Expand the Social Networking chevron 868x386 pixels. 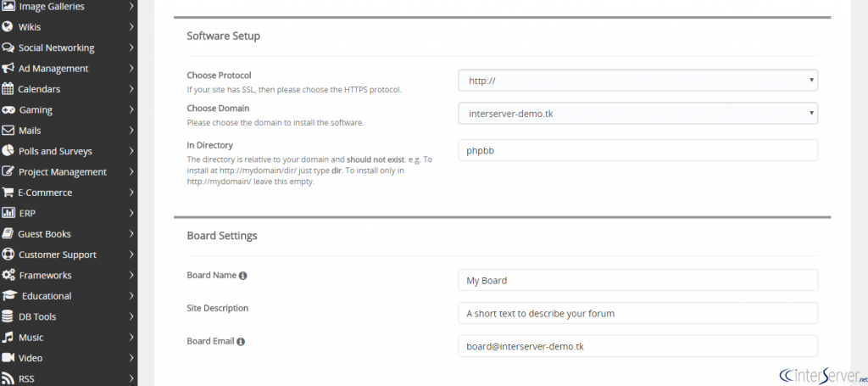131,48
